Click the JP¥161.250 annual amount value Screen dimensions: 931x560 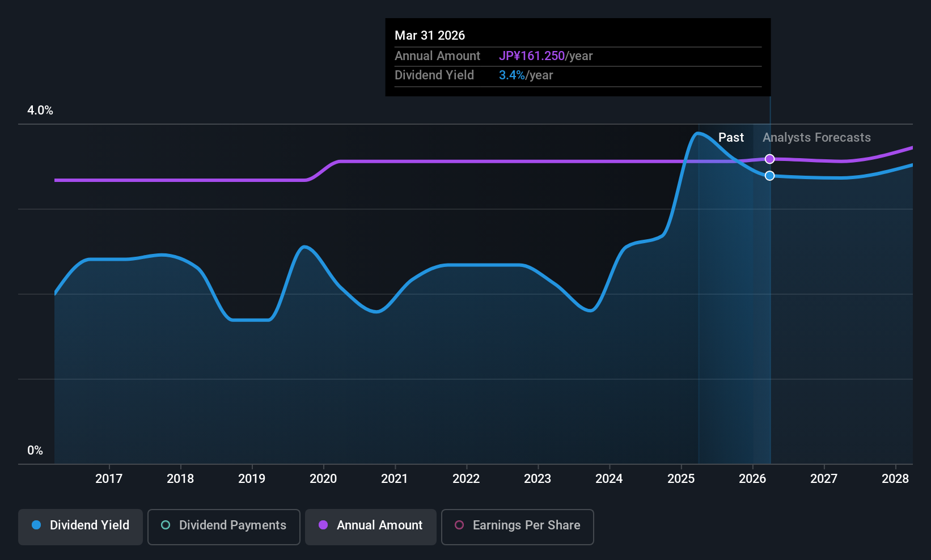point(532,56)
